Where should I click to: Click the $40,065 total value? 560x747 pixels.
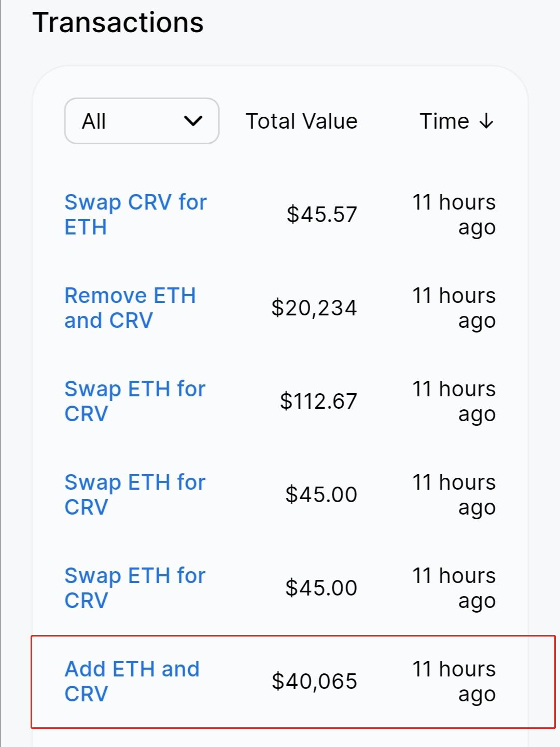point(314,681)
